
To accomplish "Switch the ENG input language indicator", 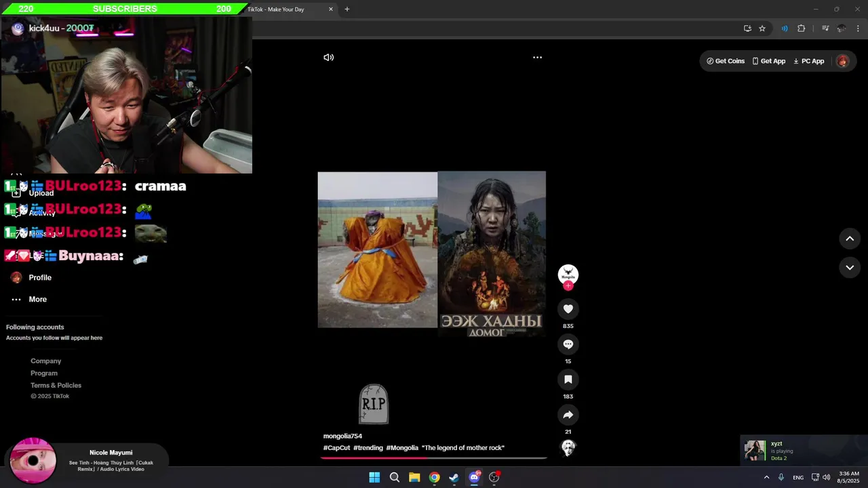I will point(798,477).
